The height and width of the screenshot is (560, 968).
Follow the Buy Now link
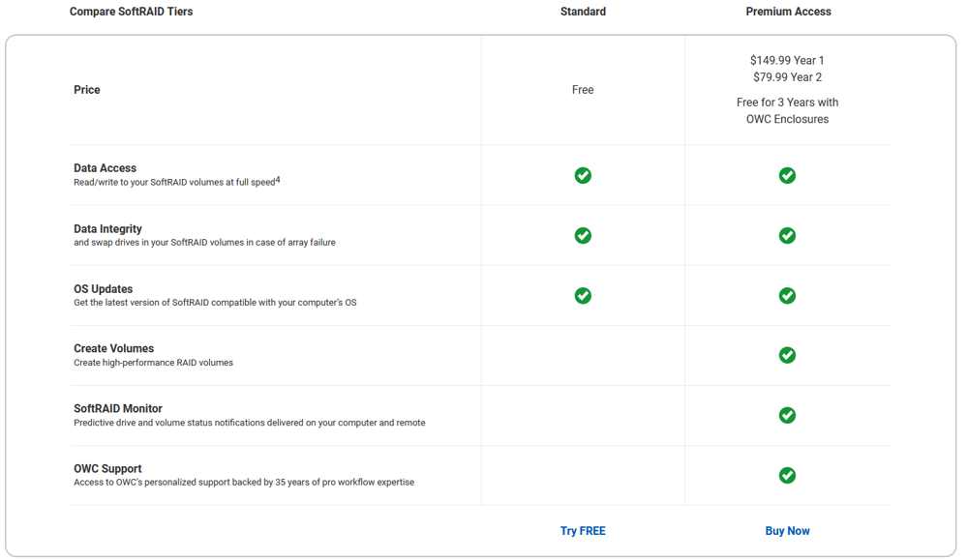[x=787, y=531]
